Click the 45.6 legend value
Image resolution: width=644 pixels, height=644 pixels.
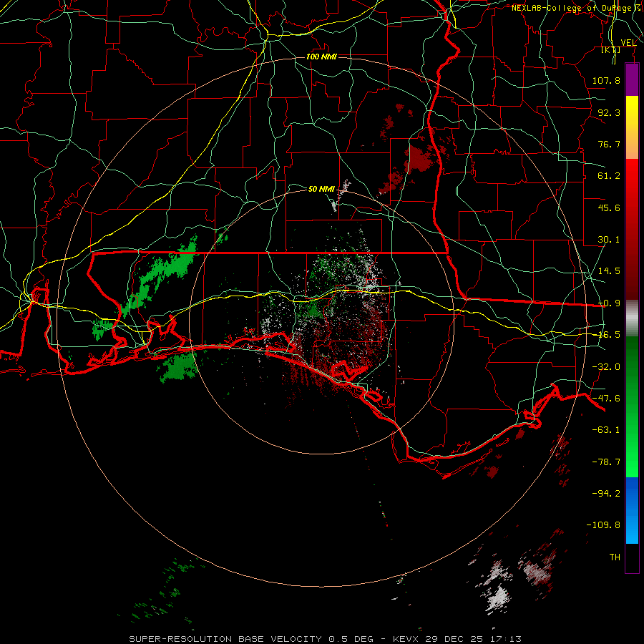[x=609, y=208]
